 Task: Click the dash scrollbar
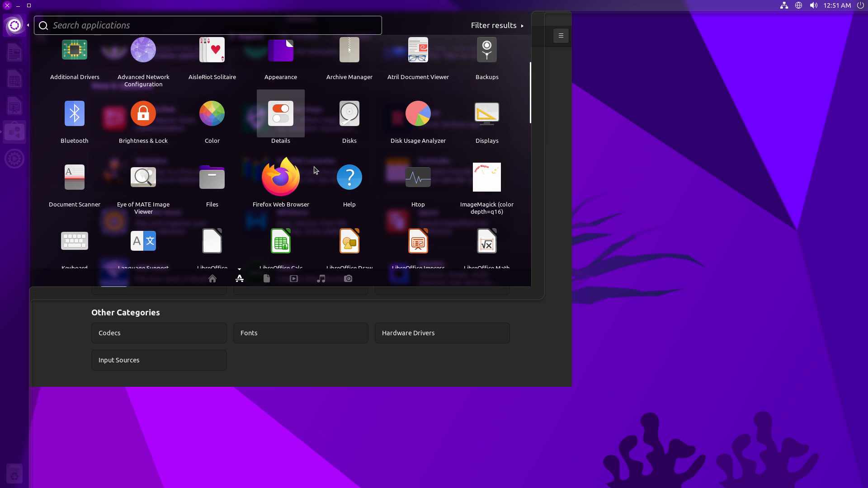(530, 93)
